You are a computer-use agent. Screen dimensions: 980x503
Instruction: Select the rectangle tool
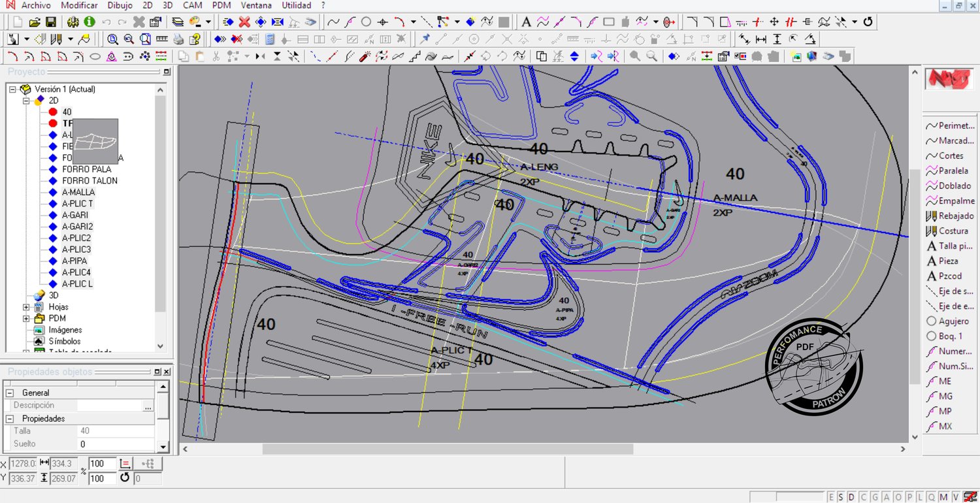pyautogui.click(x=609, y=22)
